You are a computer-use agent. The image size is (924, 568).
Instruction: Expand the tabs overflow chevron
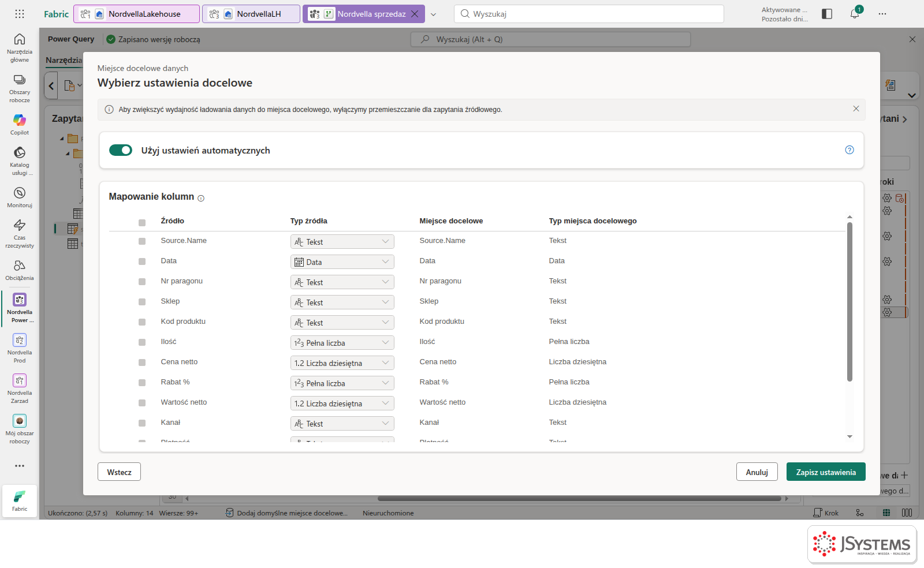coord(434,14)
